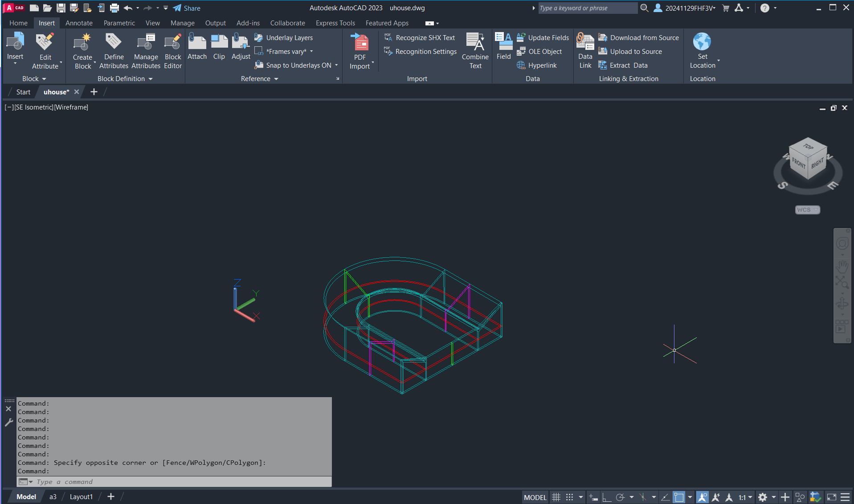Screen dimensions: 854x504
Task: Select the Pan hand tool in navigation bar
Action: click(842, 267)
